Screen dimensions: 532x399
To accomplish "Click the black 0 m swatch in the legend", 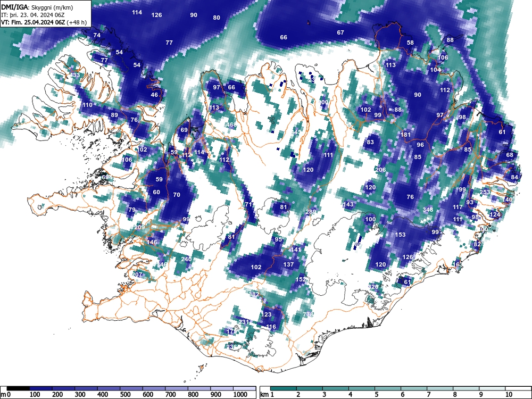I will coord(18,388).
